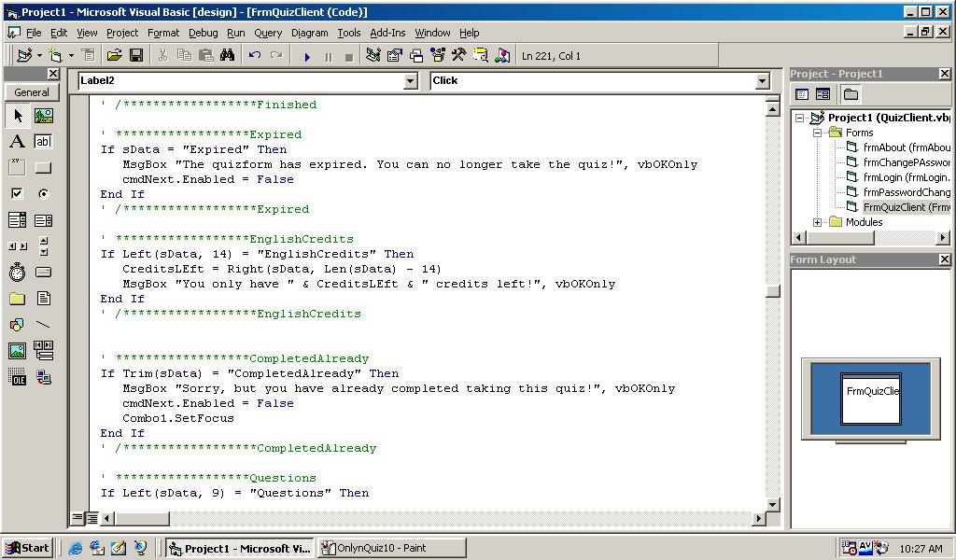Open the Edit menu
The height and width of the screenshot is (560, 956).
coord(59,33)
